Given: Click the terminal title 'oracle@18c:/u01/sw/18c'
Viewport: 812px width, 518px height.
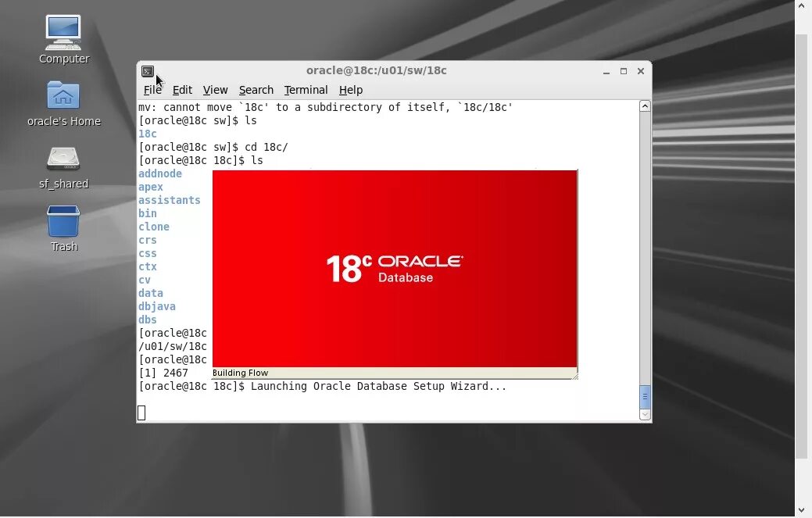Looking at the screenshot, I should point(377,70).
